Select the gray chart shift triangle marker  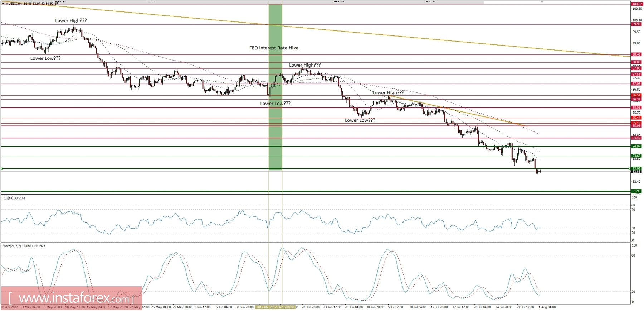(542, 2)
